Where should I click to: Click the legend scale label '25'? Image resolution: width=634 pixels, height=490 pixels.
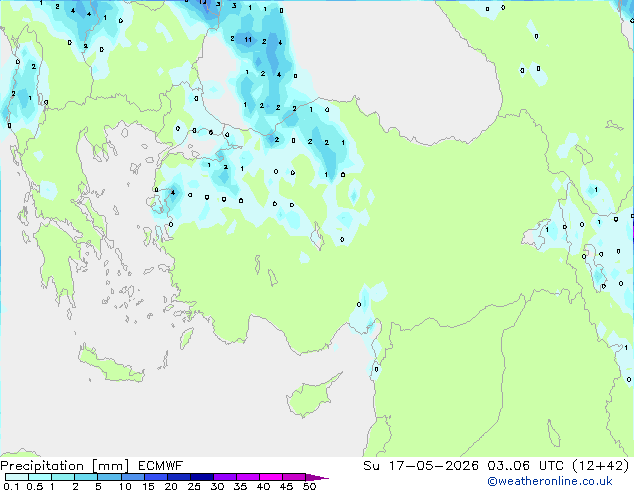[x=194, y=486]
